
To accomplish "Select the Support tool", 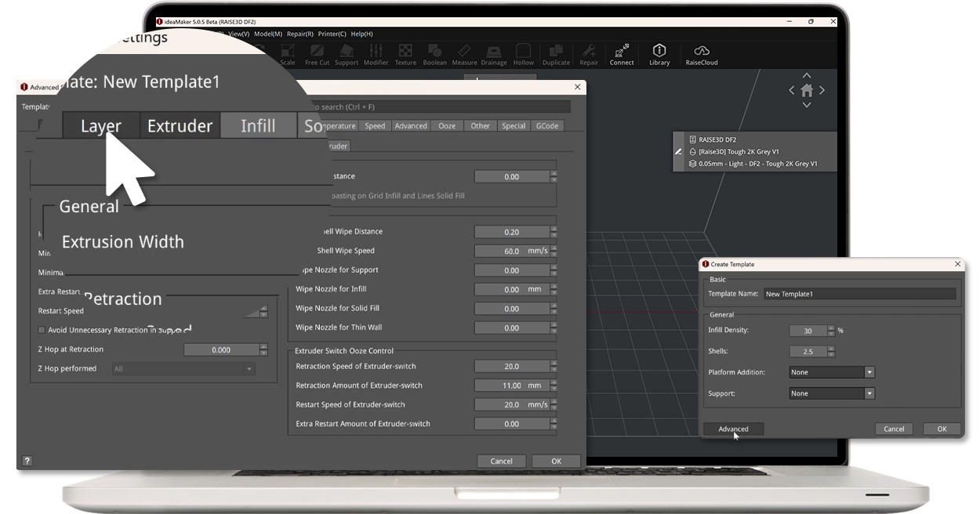I will click(347, 53).
